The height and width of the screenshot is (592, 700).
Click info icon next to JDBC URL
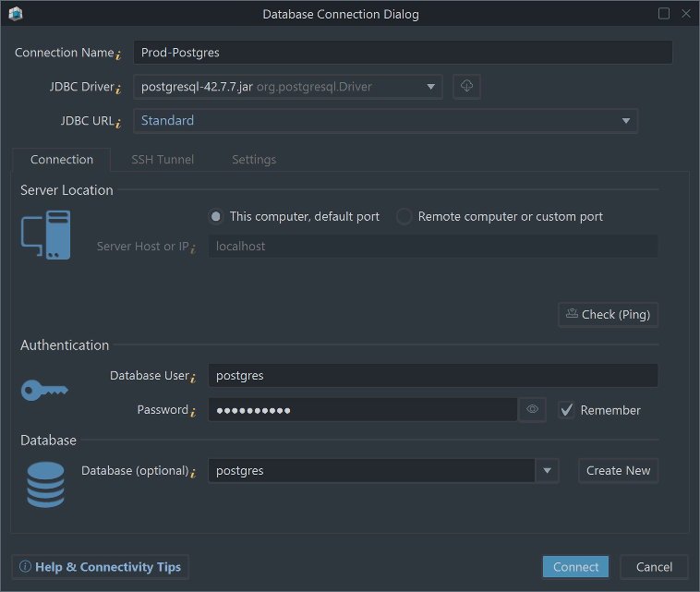(118, 123)
